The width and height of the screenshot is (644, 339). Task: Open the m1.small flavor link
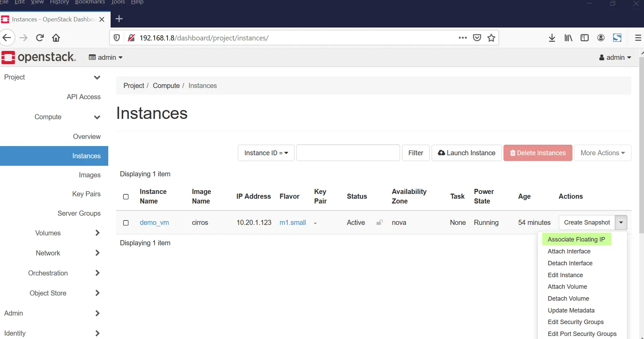pos(293,223)
